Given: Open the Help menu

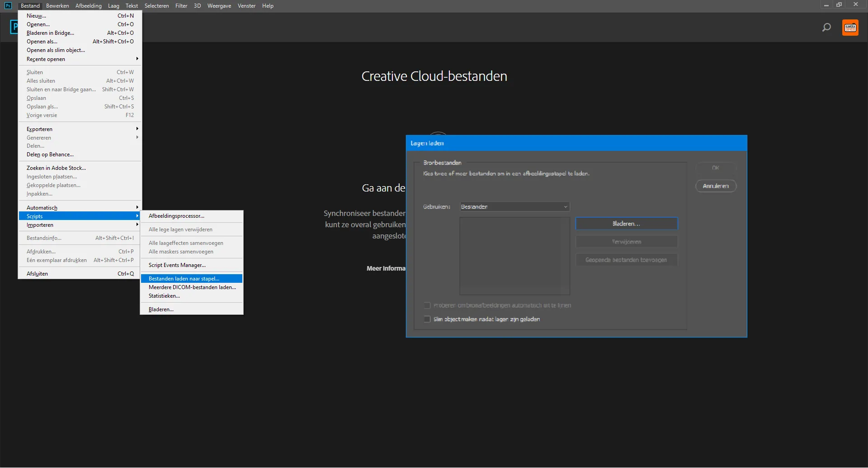Looking at the screenshot, I should click(268, 6).
